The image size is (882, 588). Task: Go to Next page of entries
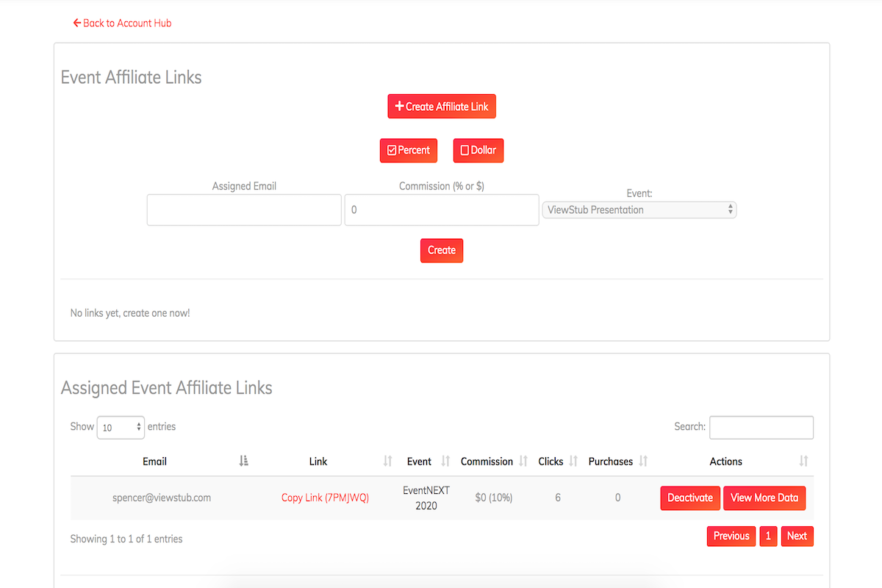[x=797, y=536]
